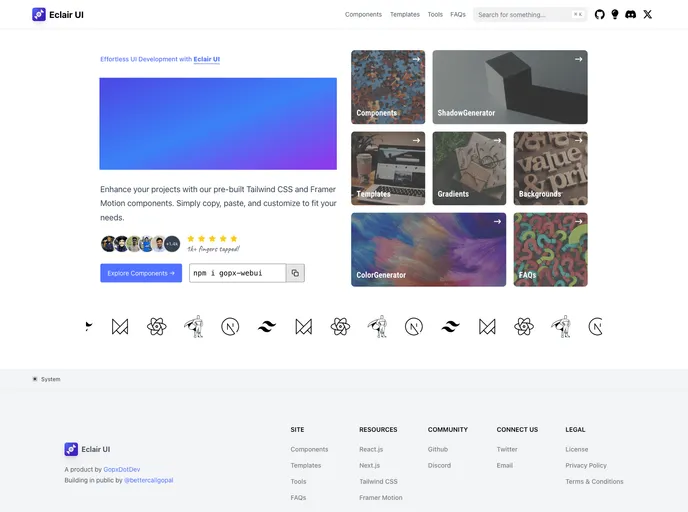Open the GitHub icon in header

click(x=599, y=14)
